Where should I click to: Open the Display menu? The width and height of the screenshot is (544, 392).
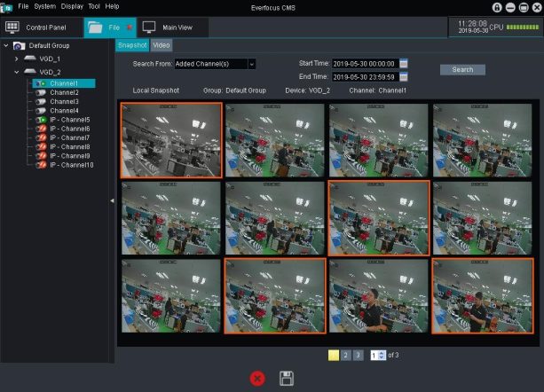72,6
